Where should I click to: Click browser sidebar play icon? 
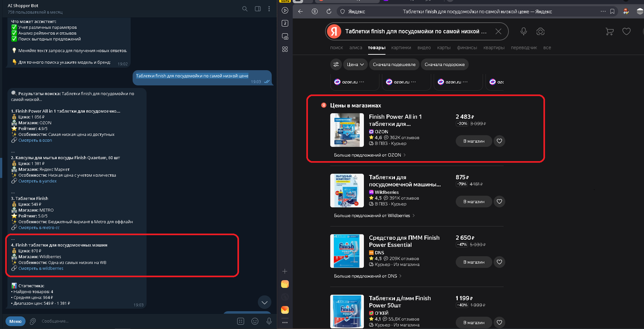(x=285, y=10)
